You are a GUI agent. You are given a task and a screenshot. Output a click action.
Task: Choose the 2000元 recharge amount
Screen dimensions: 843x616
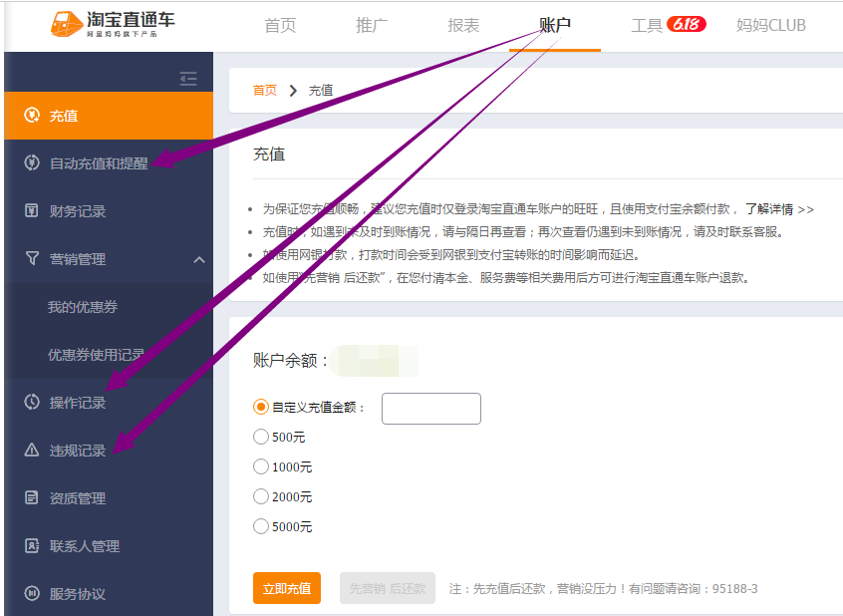261,496
